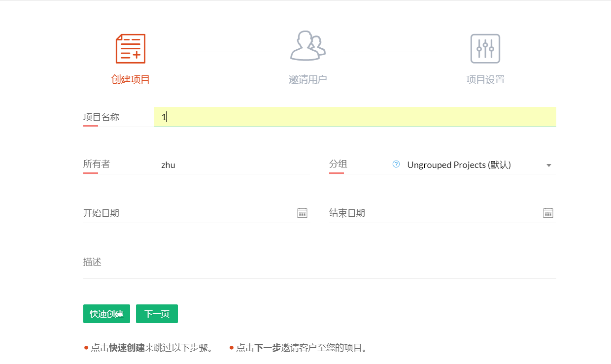Viewport: 611px width, 364px height.
Task: Switch to the 创建项目 step label
Action: [x=131, y=79]
